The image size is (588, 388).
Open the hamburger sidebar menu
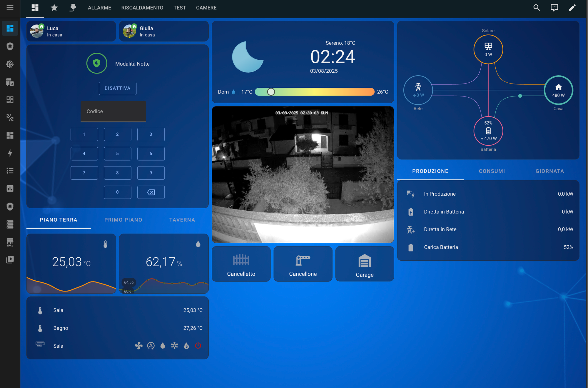[10, 8]
